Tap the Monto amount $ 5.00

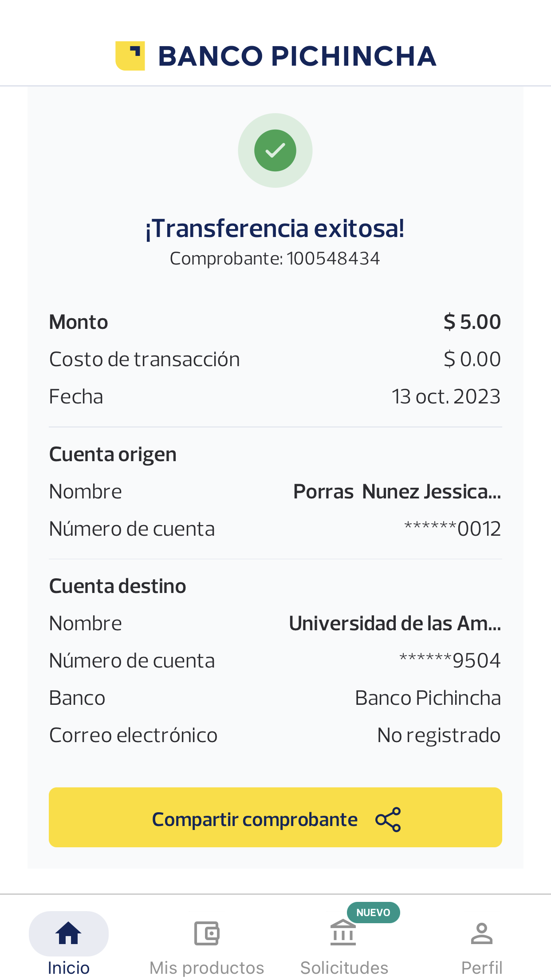472,322
